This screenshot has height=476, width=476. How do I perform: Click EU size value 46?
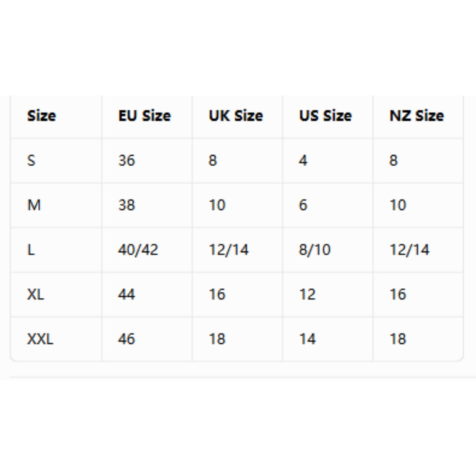coord(126,339)
